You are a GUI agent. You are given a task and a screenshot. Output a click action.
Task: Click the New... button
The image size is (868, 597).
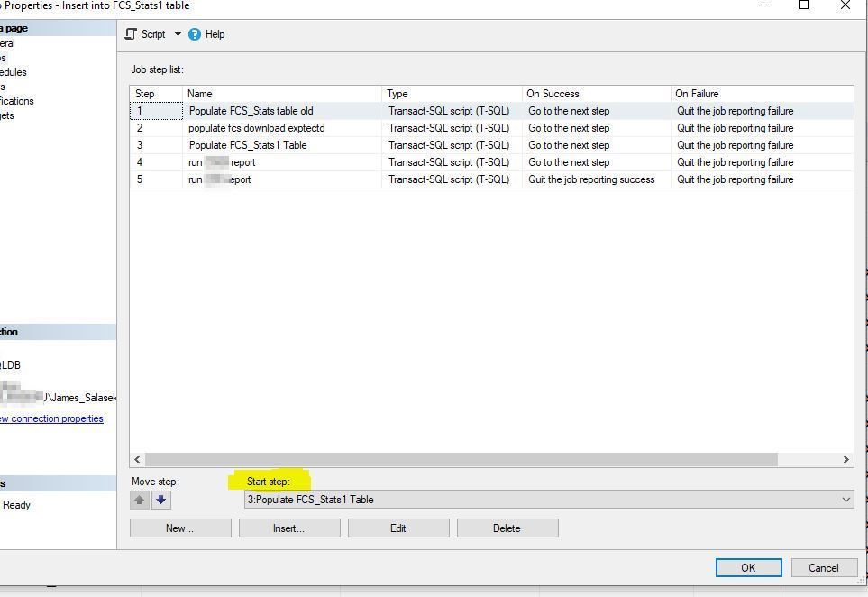coord(180,528)
